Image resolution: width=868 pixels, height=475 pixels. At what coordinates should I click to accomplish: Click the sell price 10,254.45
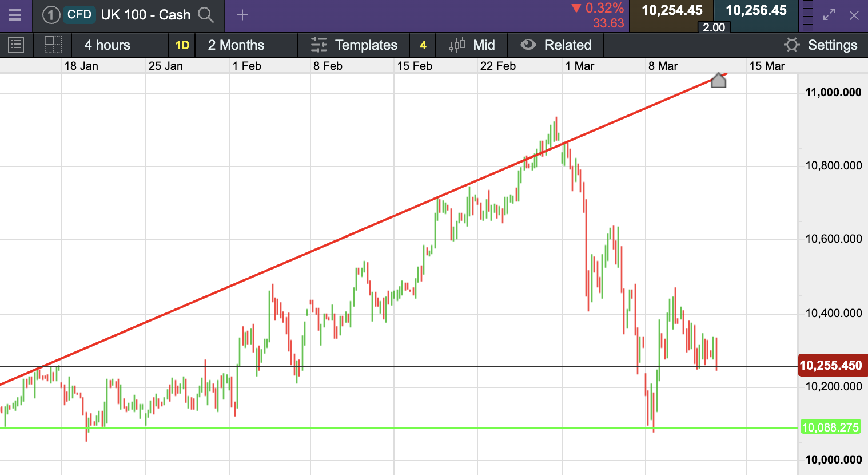pos(672,10)
